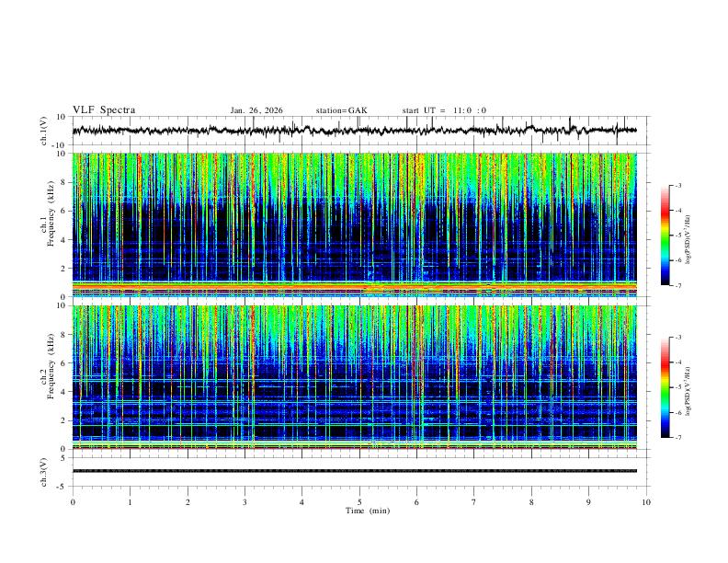The height and width of the screenshot is (563, 728).
Task: Click the "ch.3(V)" axis label
Action: 44,472
